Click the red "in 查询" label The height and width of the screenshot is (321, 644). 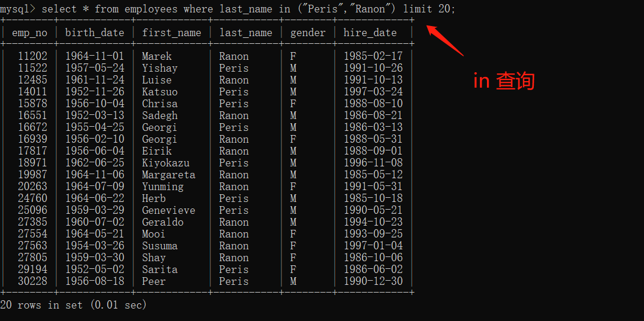tap(504, 81)
